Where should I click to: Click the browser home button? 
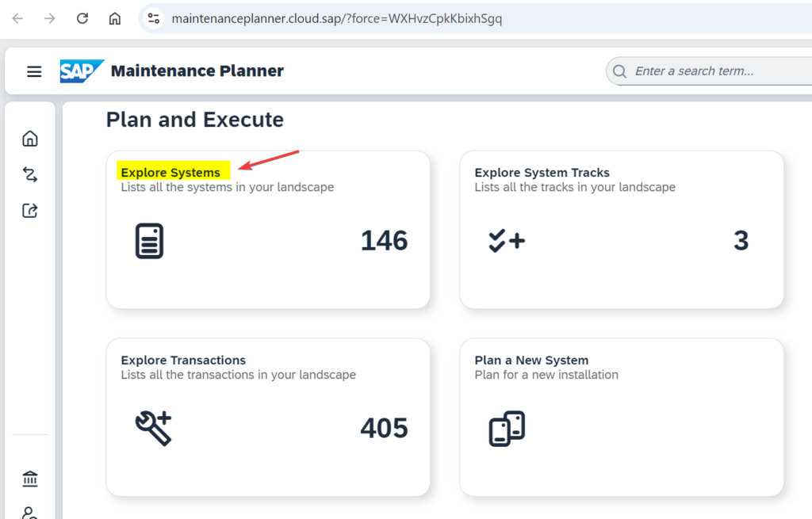click(x=114, y=19)
